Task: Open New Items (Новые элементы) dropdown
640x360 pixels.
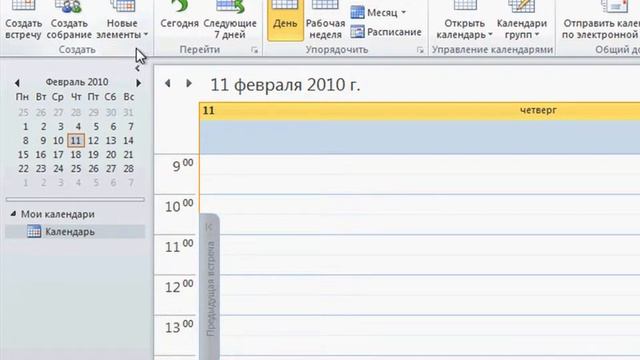Action: click(122, 20)
